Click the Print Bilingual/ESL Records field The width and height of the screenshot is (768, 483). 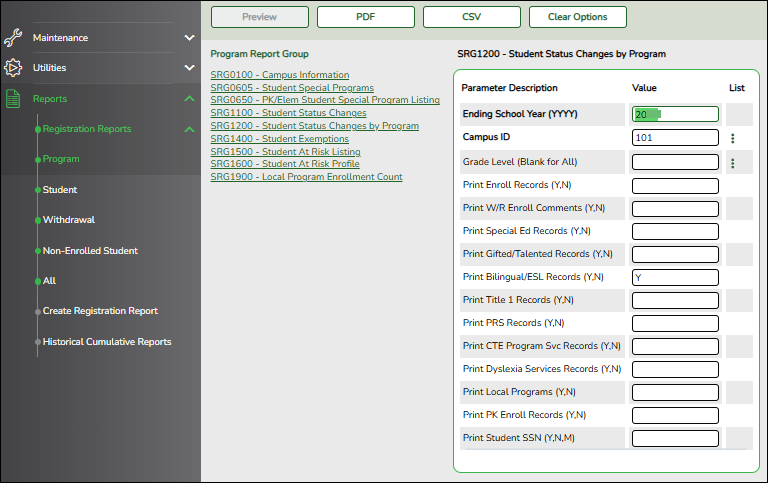pos(675,277)
